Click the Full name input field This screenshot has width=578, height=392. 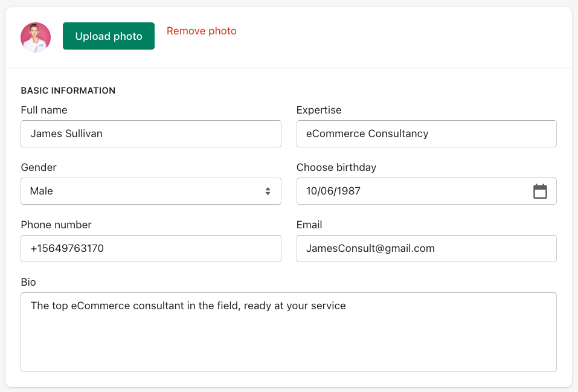[151, 133]
